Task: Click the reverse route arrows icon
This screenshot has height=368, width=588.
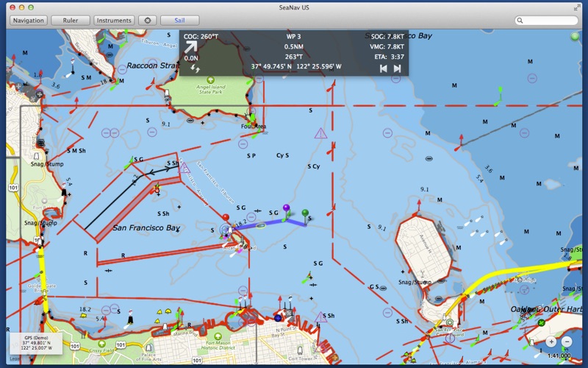Action: [x=195, y=68]
